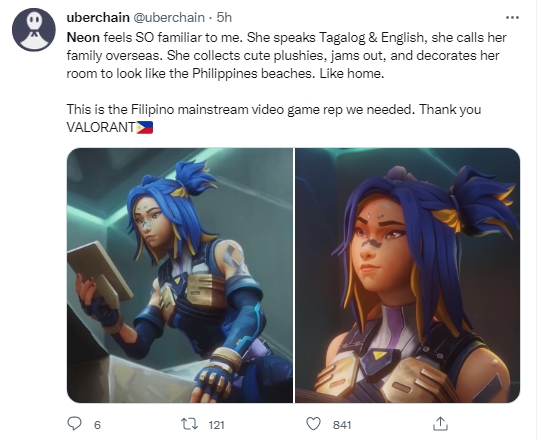Click the reply count 6
This screenshot has height=441, width=537.
tap(97, 425)
